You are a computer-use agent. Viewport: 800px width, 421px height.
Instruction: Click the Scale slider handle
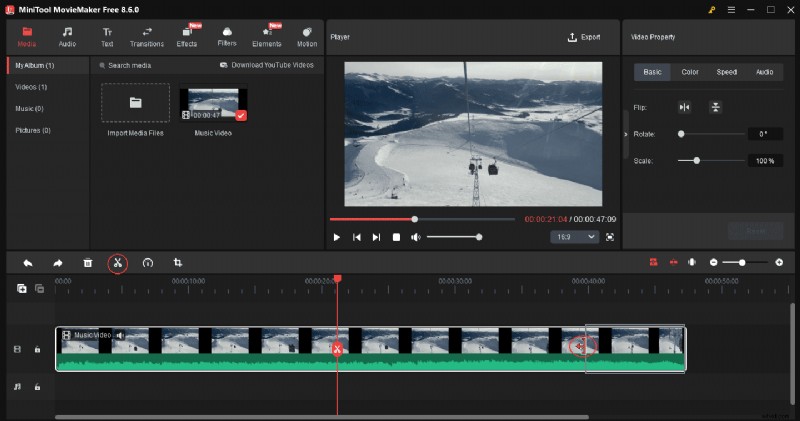pyautogui.click(x=696, y=161)
